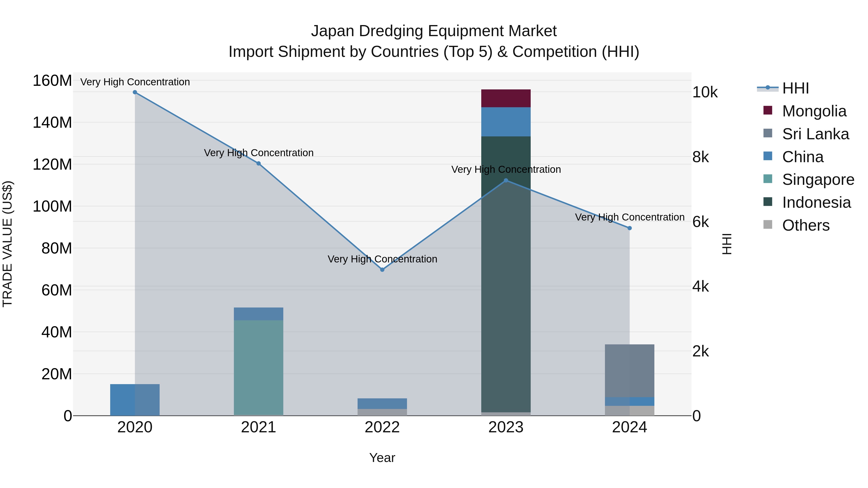
Task: Click the China segment of 2022 bar
Action: click(382, 404)
